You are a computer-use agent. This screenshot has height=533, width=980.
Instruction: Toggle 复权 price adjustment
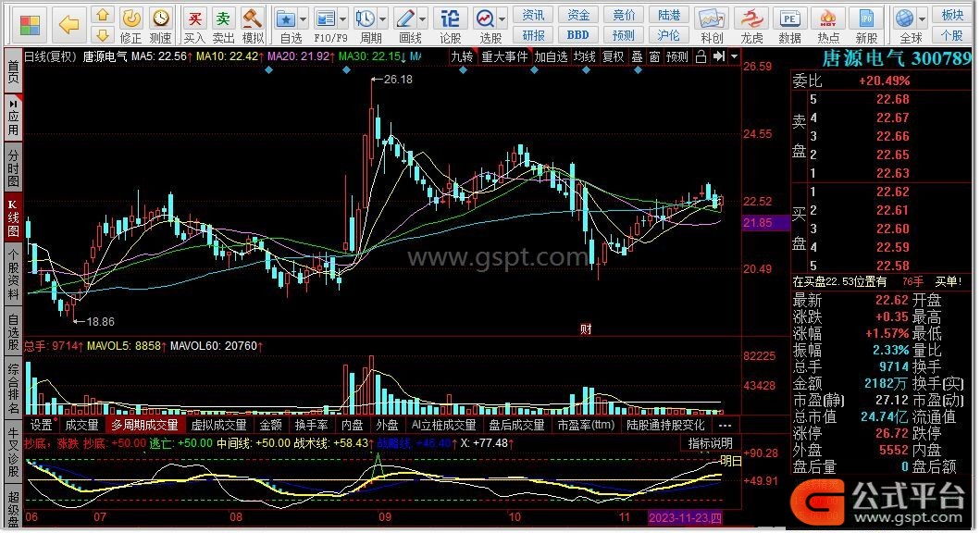click(x=614, y=56)
